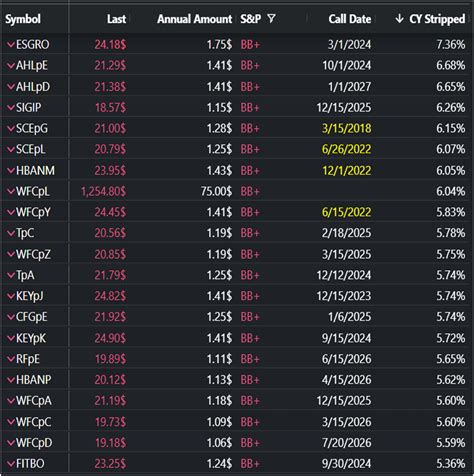Expand the WFCpD row chevron
Screen dimensions: 474x476
pos(11,443)
